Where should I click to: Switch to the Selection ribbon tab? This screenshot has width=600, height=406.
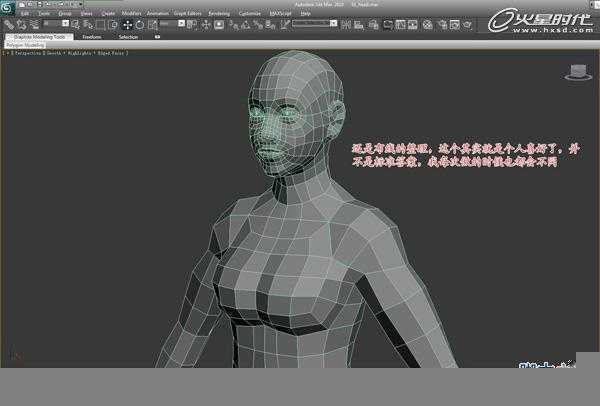[128, 37]
